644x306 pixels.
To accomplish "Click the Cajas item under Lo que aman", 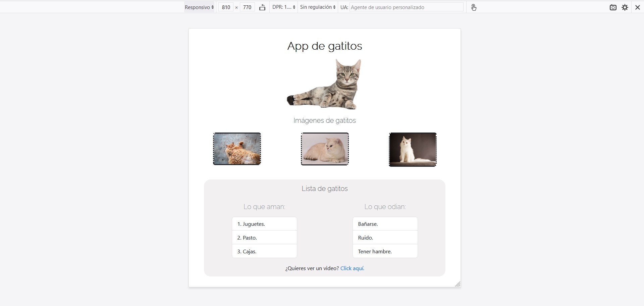I will click(264, 251).
